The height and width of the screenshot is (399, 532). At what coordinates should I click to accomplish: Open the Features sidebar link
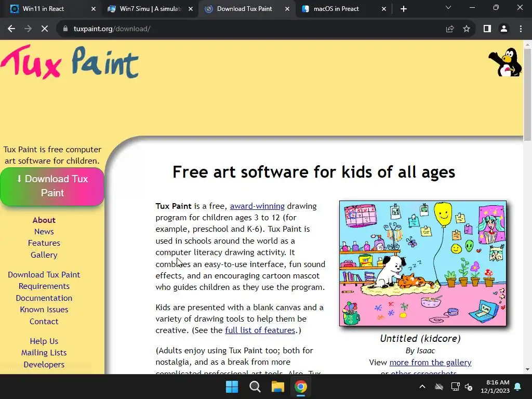[44, 243]
